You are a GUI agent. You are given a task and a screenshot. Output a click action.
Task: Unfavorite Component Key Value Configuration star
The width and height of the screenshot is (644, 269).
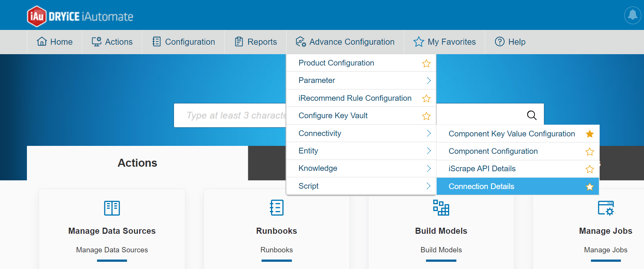[590, 134]
